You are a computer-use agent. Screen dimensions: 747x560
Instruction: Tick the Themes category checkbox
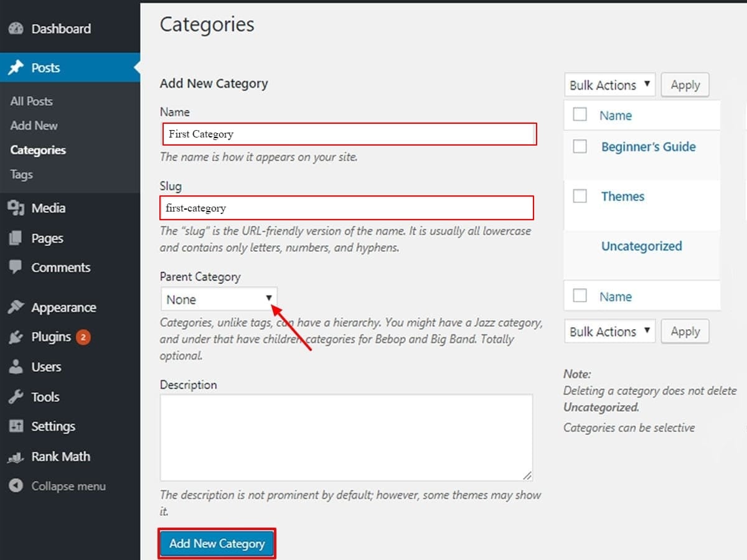coord(580,196)
